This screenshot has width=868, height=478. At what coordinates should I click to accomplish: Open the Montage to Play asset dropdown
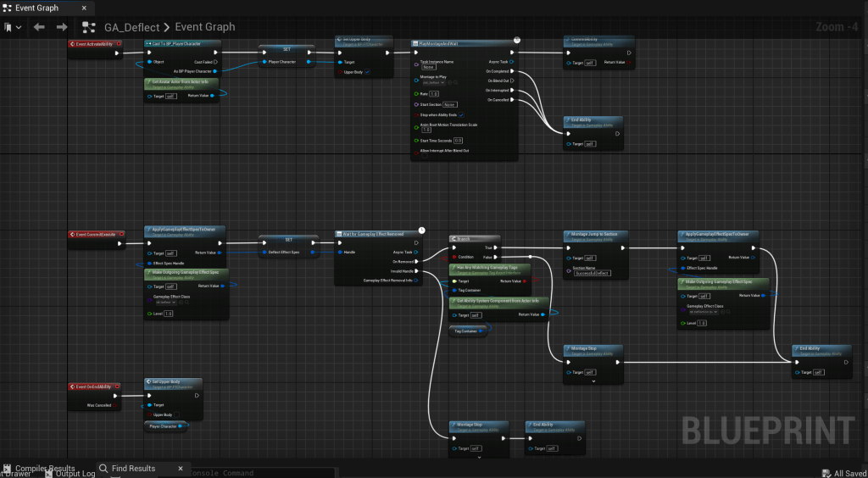pyautogui.click(x=432, y=83)
